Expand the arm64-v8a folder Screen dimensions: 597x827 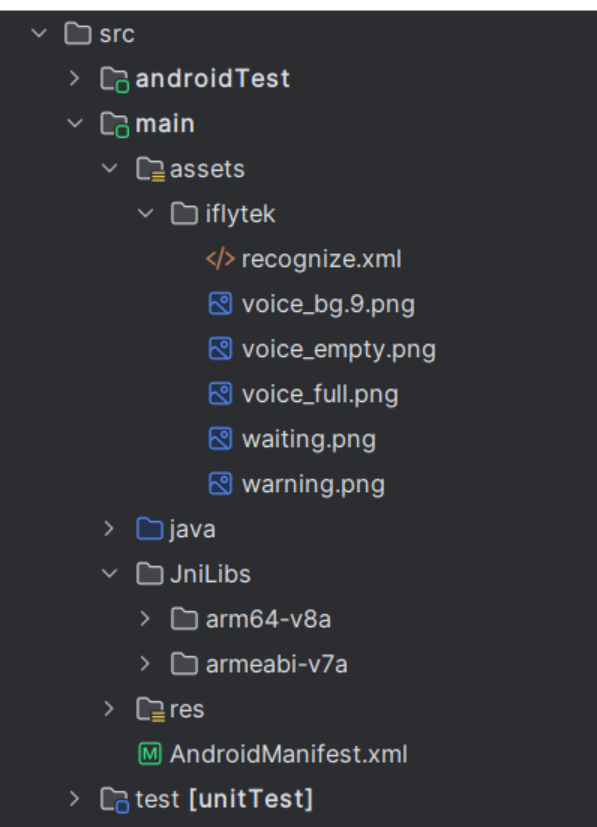(x=145, y=619)
